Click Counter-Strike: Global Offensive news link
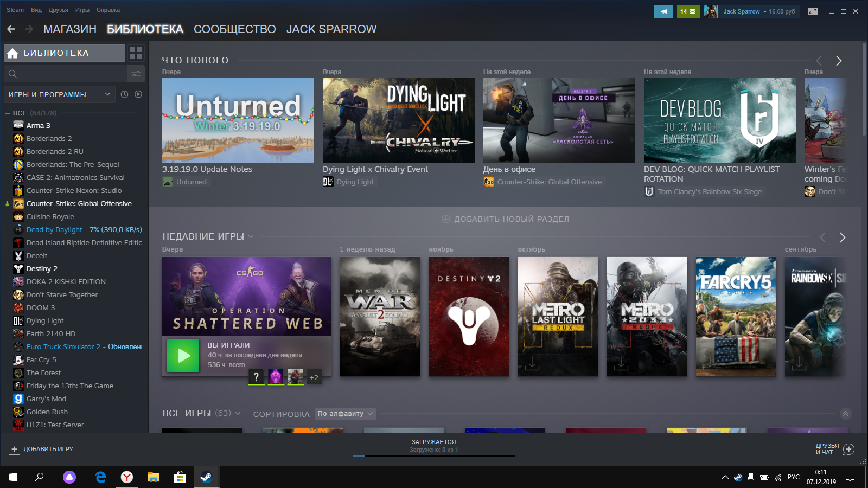This screenshot has width=868, height=488. tap(549, 182)
